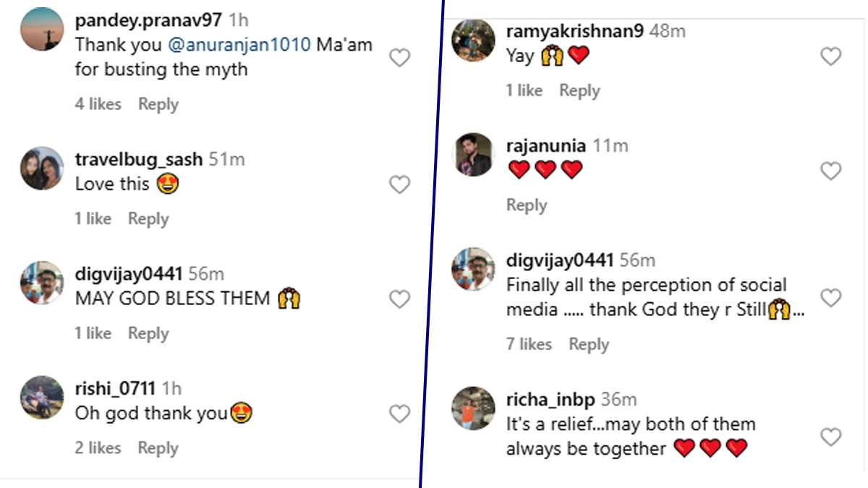
Task: Tap the heart beside rajanunia's comment
Action: pyautogui.click(x=831, y=171)
